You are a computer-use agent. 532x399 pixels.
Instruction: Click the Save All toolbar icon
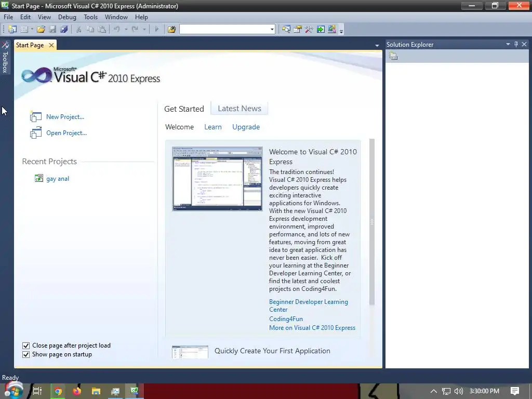pyautogui.click(x=64, y=30)
